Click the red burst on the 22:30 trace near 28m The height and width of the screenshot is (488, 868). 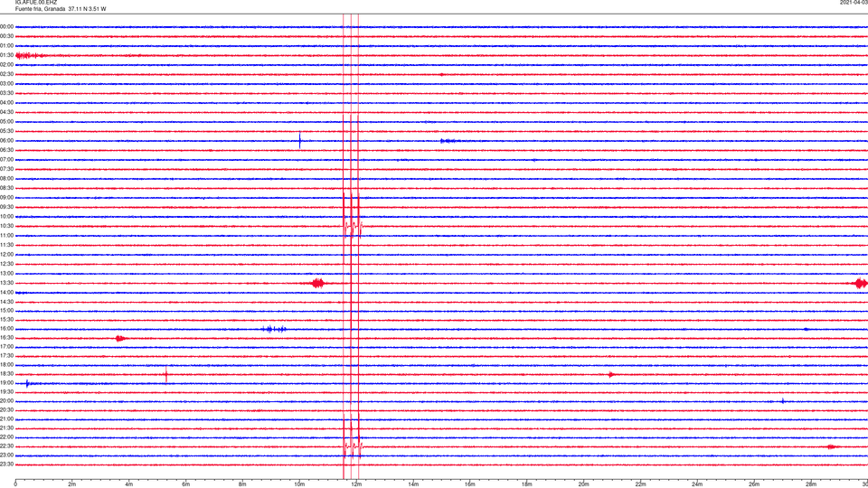click(x=832, y=446)
